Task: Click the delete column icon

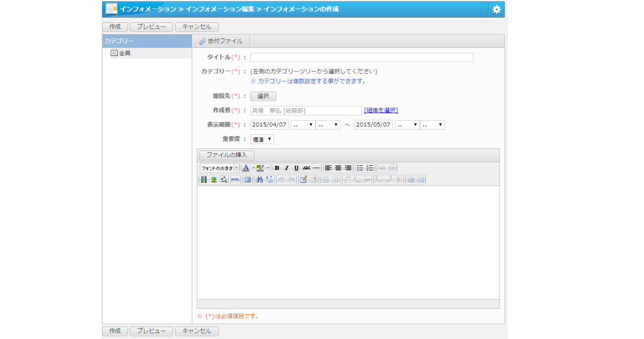Action: [399, 180]
